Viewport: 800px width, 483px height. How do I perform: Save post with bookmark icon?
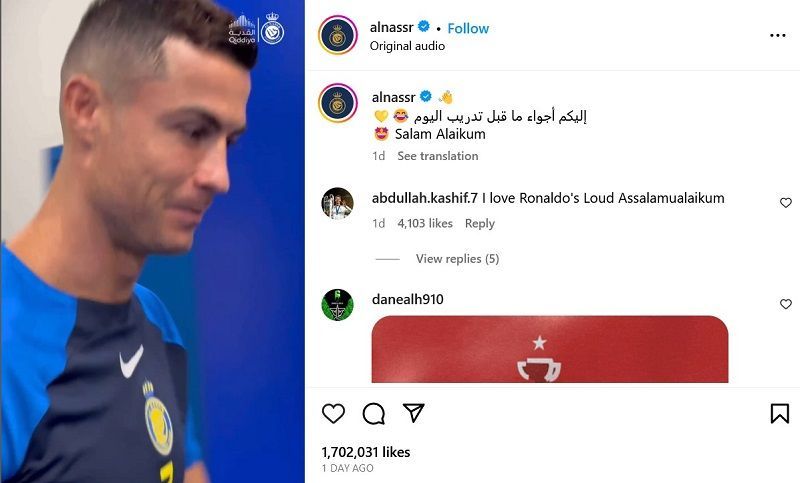click(x=780, y=414)
